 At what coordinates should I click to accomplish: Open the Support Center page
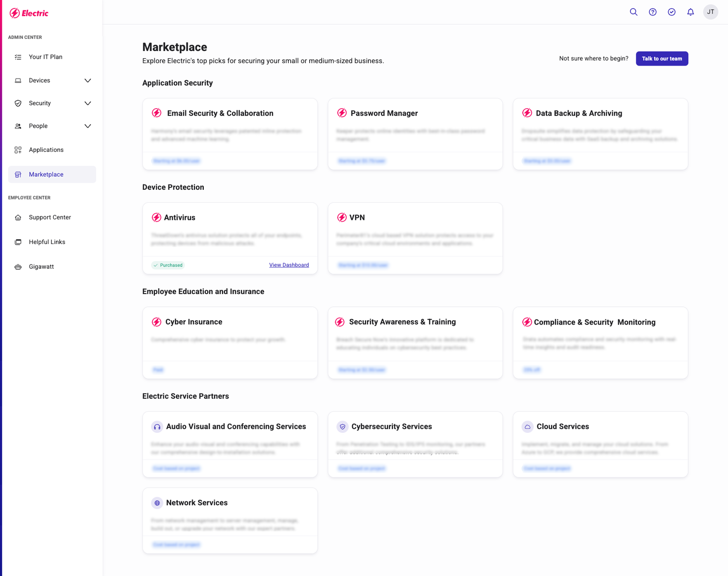(x=50, y=217)
